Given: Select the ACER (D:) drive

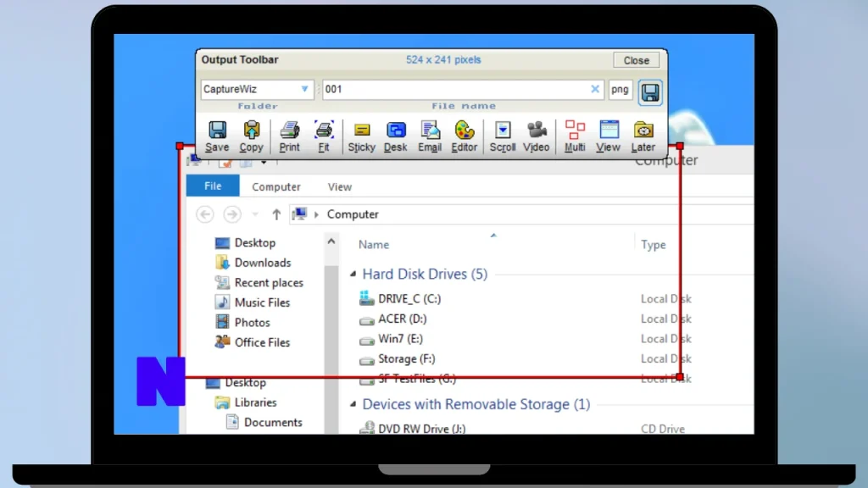Looking at the screenshot, I should coord(393,319).
